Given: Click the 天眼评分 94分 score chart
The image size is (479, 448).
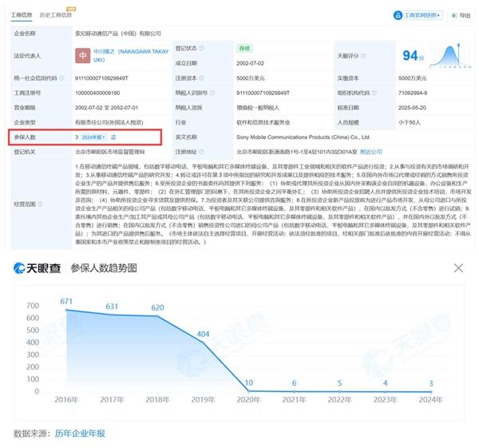Looking at the screenshot, I should pyautogui.click(x=413, y=56).
